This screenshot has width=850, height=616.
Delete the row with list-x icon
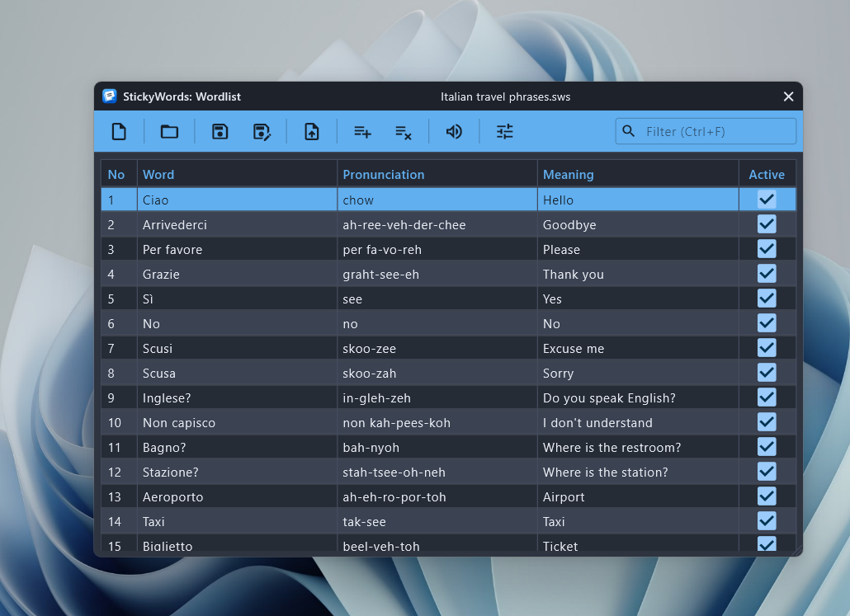click(x=404, y=132)
